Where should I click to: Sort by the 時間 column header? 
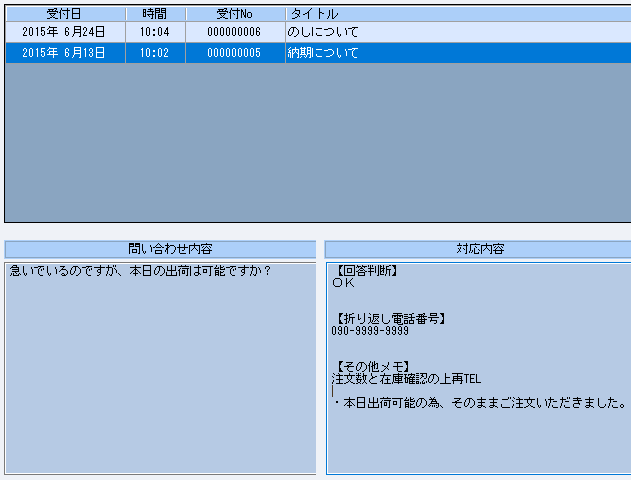(155, 14)
